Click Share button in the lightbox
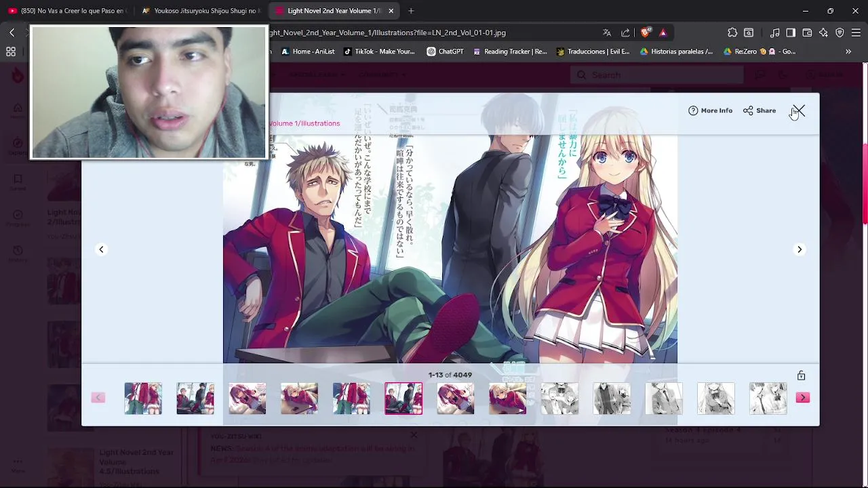Image resolution: width=868 pixels, height=488 pixels. (x=759, y=110)
